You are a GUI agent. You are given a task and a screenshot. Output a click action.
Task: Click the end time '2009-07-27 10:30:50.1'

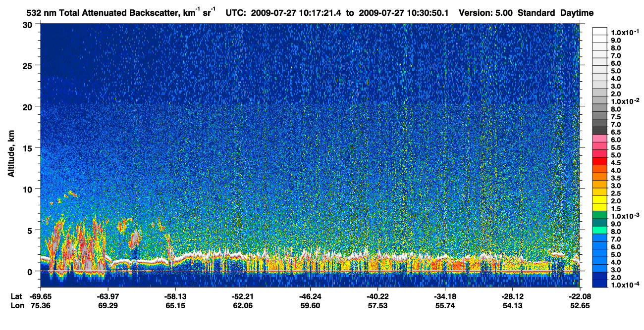point(403,13)
